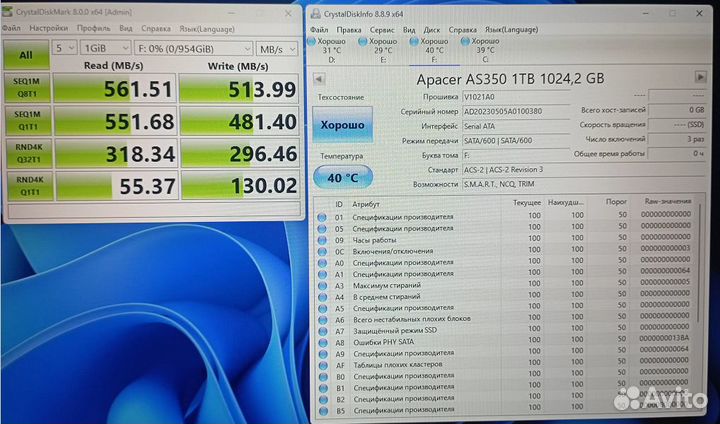Image resolution: width=720 pixels, height=424 pixels.
Task: Click status icon of attribute A9 row
Action: click(x=323, y=354)
